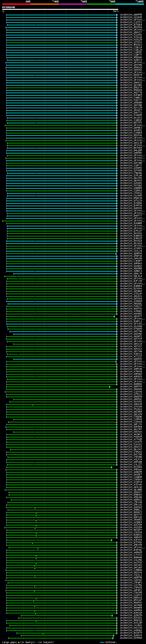Viewport: 146px width, 644px height.
Task: Click the UniRef100_Q5EY89 hit label
Action: [131, 545]
